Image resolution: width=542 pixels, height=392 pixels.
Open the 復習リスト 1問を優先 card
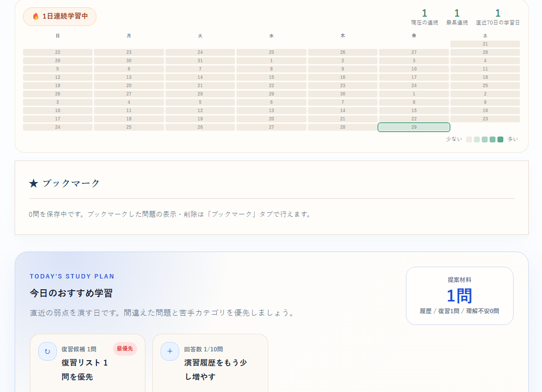point(88,363)
